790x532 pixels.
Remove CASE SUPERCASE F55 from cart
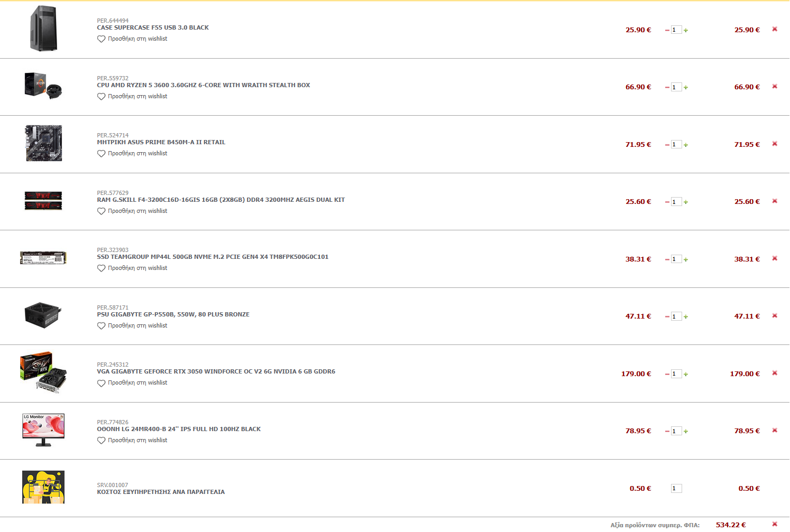775,29
